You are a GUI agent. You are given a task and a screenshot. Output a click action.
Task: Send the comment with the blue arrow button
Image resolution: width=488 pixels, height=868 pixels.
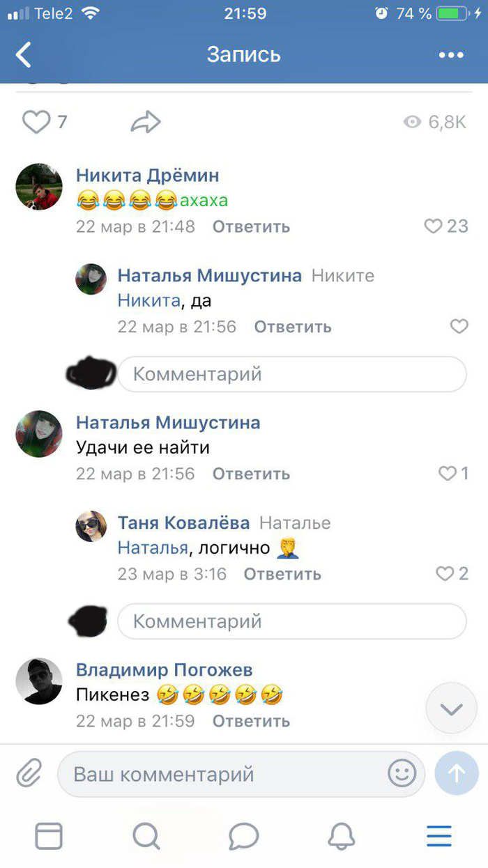pyautogui.click(x=457, y=773)
